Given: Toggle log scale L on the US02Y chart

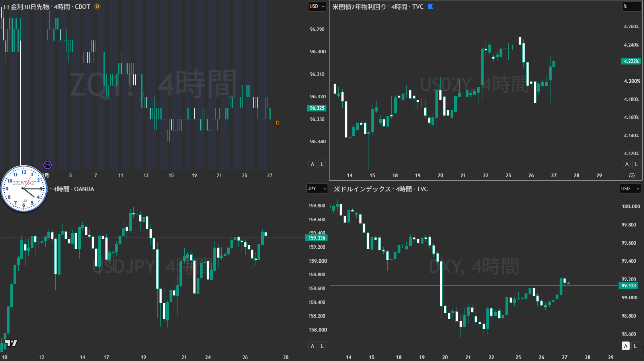Looking at the screenshot, I should pyautogui.click(x=636, y=164).
